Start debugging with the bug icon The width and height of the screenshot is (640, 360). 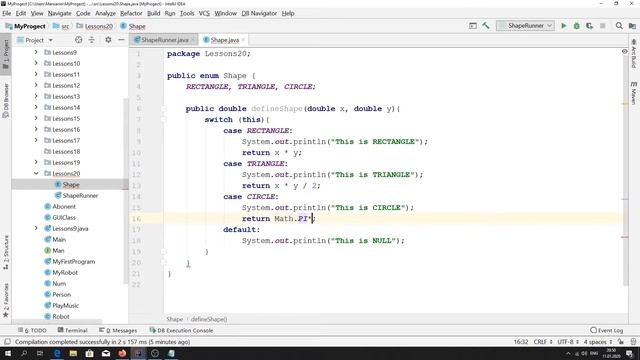click(x=576, y=26)
